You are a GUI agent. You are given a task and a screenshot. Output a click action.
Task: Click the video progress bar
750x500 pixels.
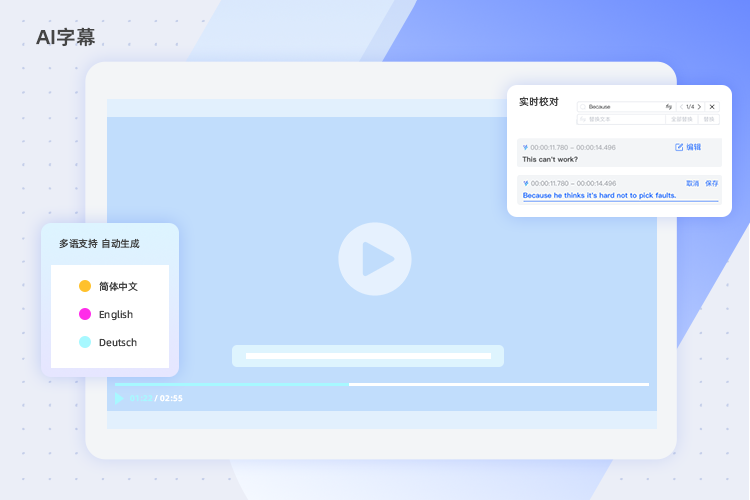point(381,384)
